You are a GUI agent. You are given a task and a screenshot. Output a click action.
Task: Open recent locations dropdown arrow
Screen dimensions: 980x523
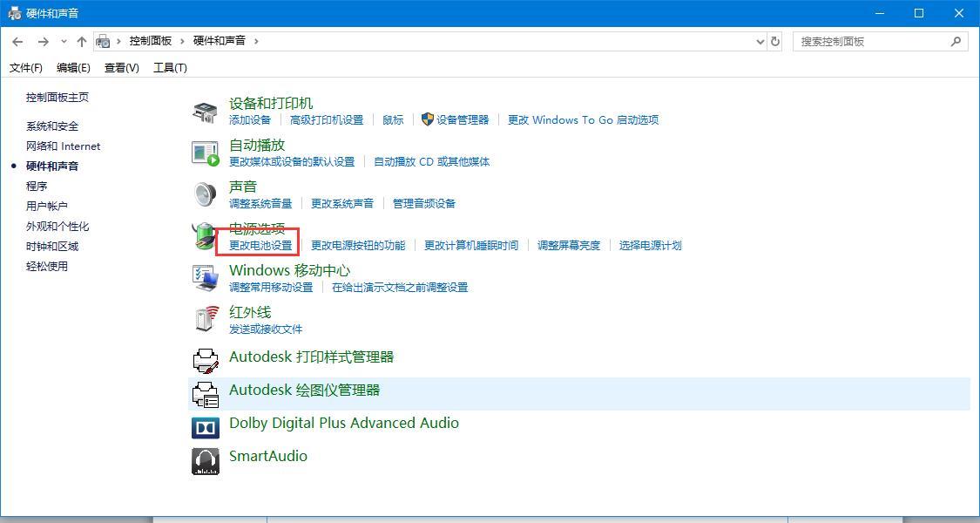(x=64, y=41)
